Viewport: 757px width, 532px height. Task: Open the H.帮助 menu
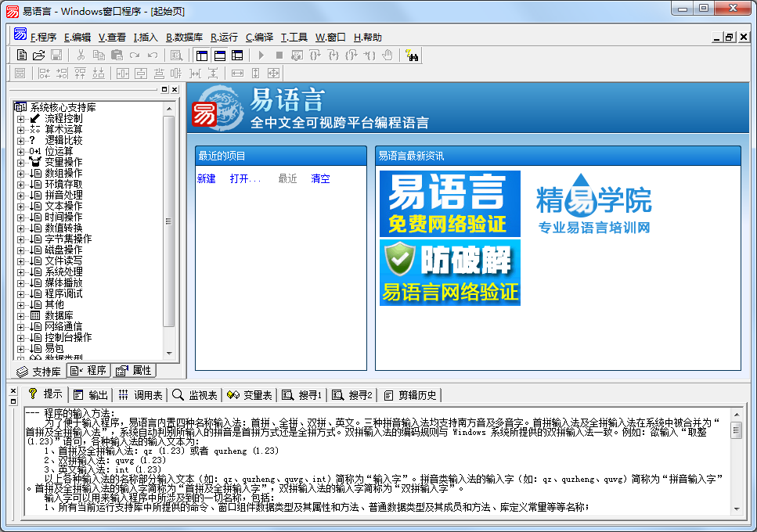pyautogui.click(x=367, y=37)
